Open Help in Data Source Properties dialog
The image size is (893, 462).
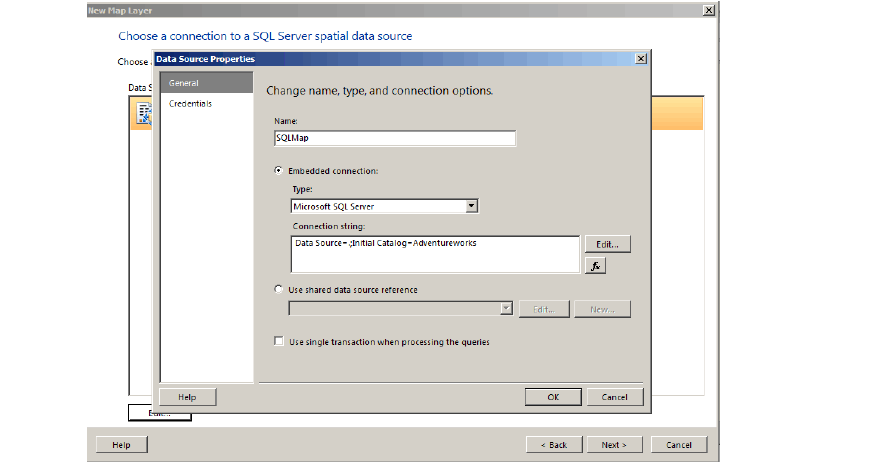(x=187, y=397)
